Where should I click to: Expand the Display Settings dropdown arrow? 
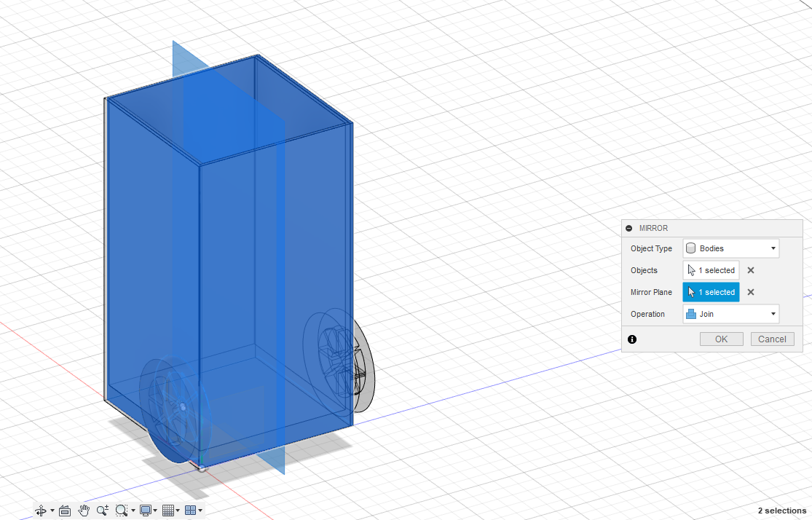click(x=155, y=511)
